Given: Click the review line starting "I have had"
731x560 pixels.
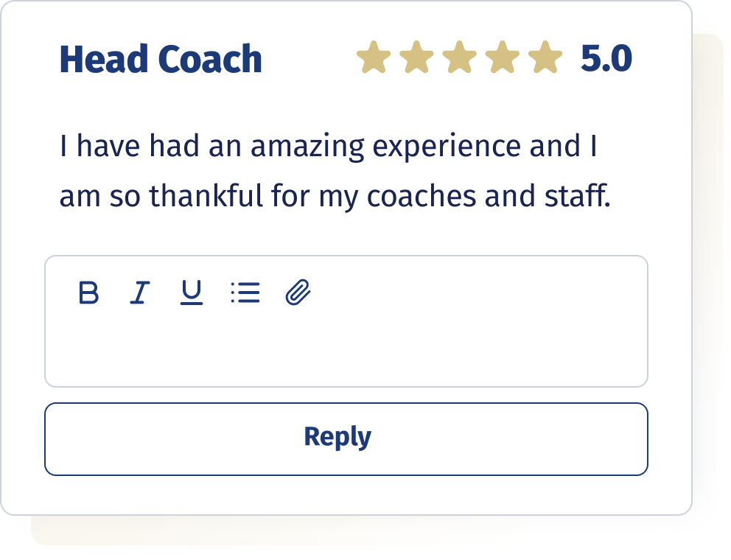Looking at the screenshot, I should pyautogui.click(x=328, y=147).
